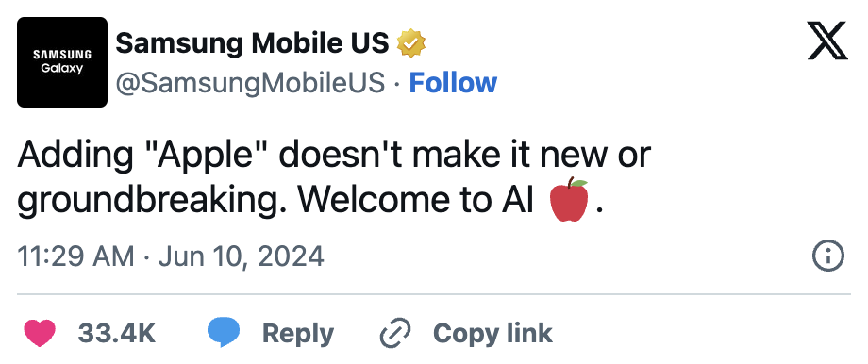Follow the Samsung Mobile US account
The height and width of the screenshot is (364, 868).
coord(453,83)
